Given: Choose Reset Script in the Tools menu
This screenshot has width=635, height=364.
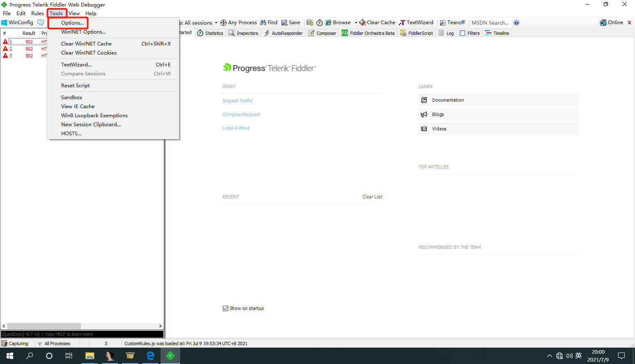Looking at the screenshot, I should click(x=113, y=86).
